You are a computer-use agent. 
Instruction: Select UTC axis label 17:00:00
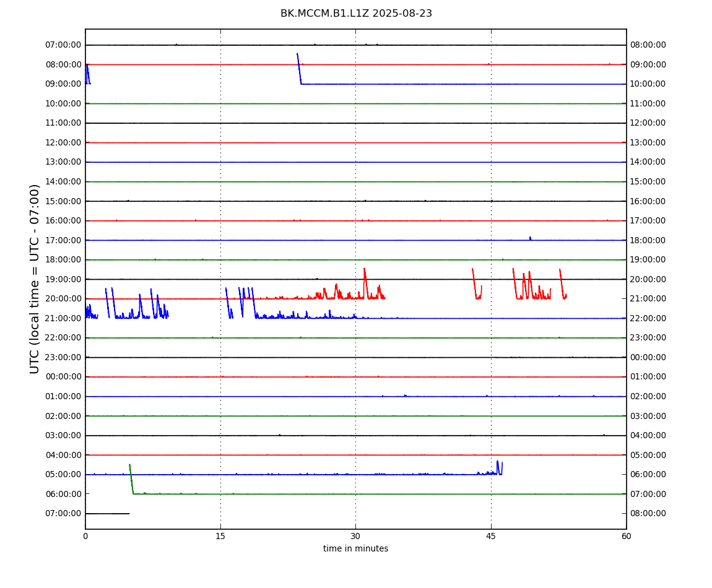tap(64, 240)
